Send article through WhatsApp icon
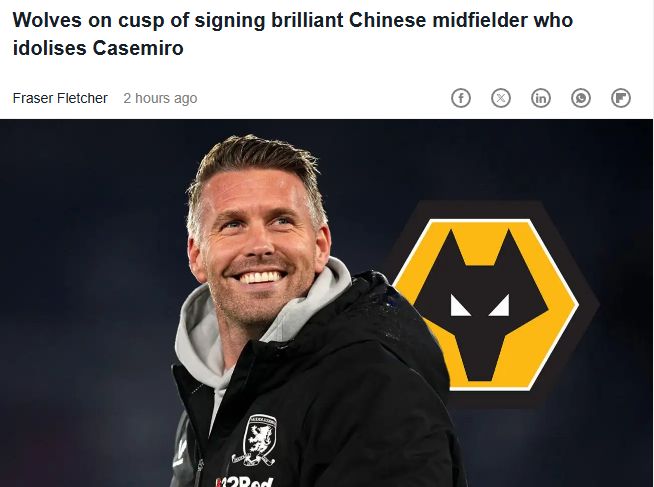Image resolution: width=654 pixels, height=487 pixels. (x=581, y=98)
